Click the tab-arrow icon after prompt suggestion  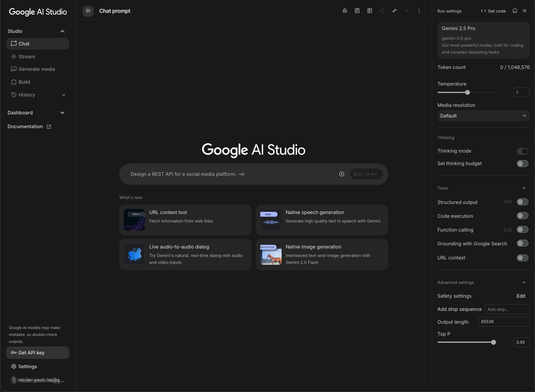point(241,174)
